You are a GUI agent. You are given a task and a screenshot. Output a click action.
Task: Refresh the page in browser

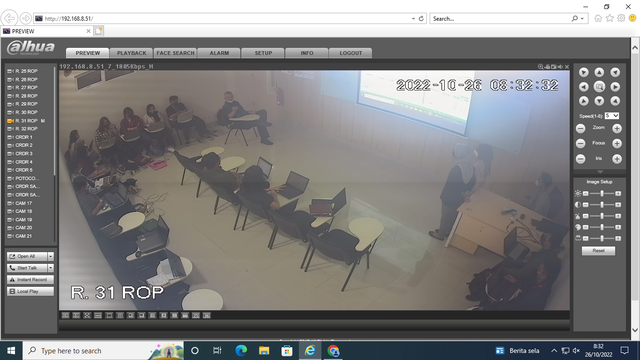(421, 19)
